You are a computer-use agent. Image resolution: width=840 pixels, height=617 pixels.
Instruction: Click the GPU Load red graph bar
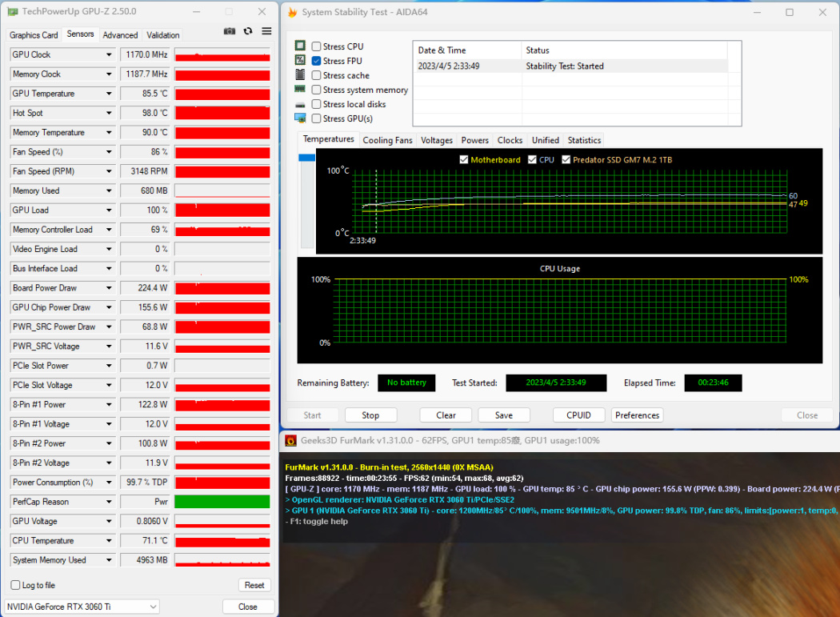222,210
